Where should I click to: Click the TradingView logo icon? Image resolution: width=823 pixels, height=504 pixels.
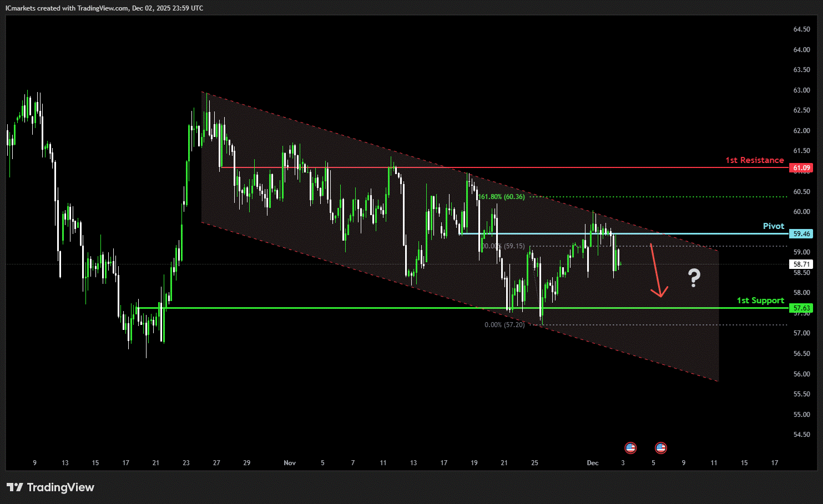[x=15, y=487]
